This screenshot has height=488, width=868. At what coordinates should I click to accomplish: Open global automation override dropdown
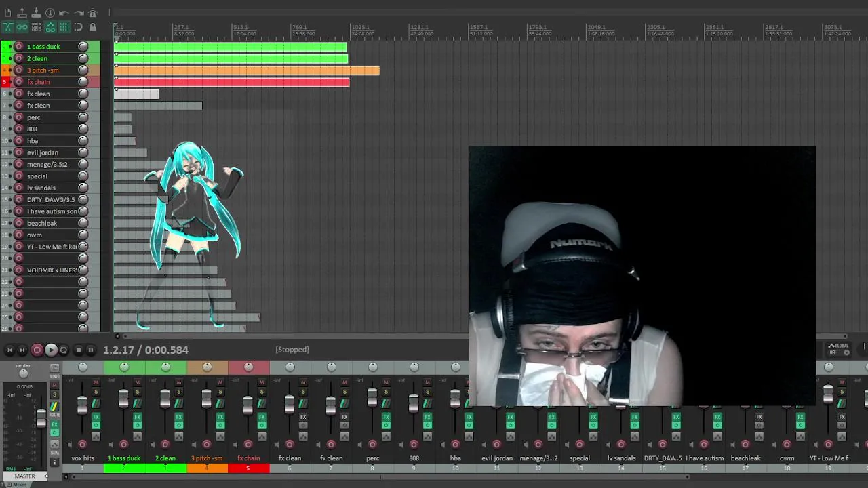click(840, 348)
